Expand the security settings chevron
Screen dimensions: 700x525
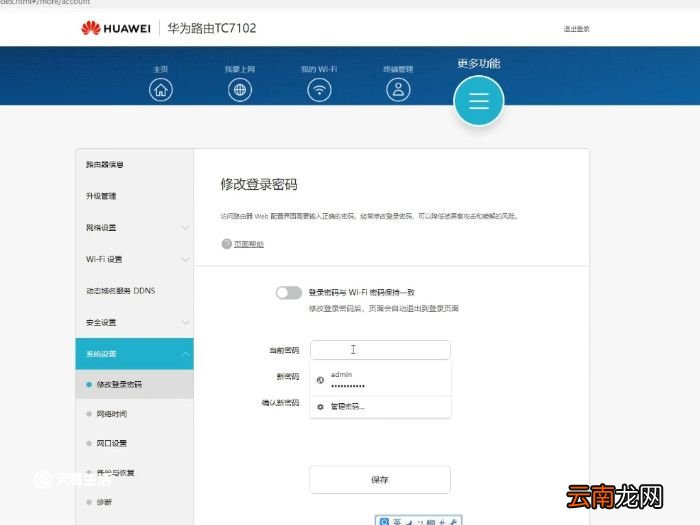[186, 322]
